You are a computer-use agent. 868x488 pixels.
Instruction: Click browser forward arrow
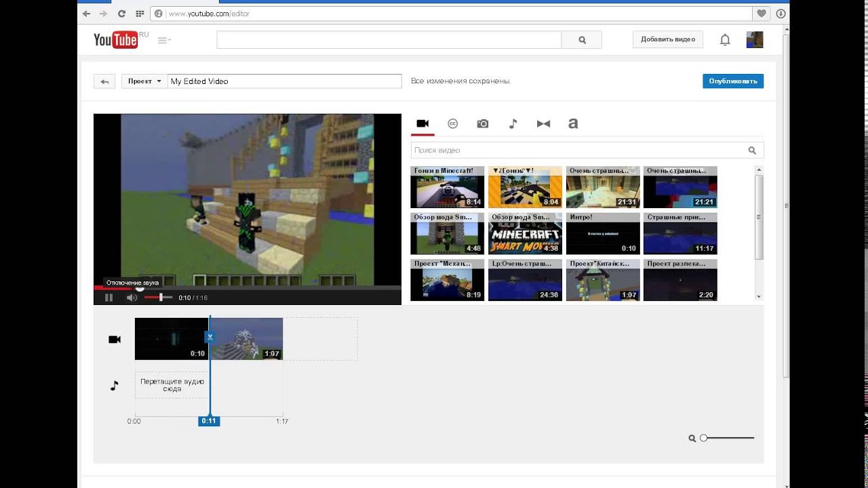tap(104, 14)
